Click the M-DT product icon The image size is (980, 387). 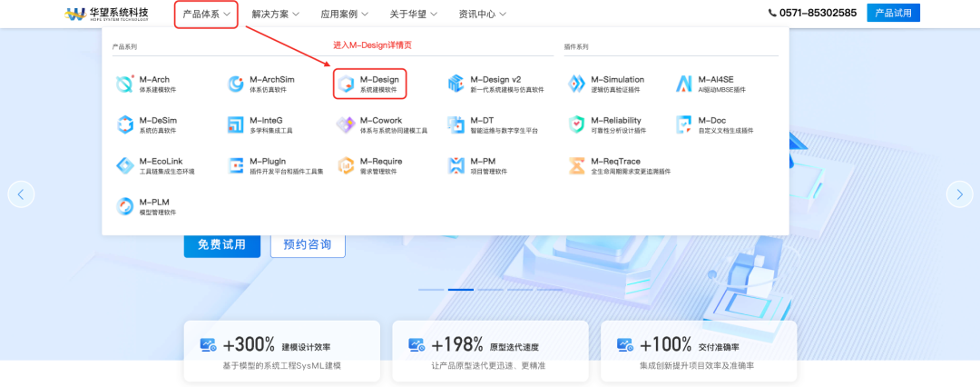tap(456, 124)
